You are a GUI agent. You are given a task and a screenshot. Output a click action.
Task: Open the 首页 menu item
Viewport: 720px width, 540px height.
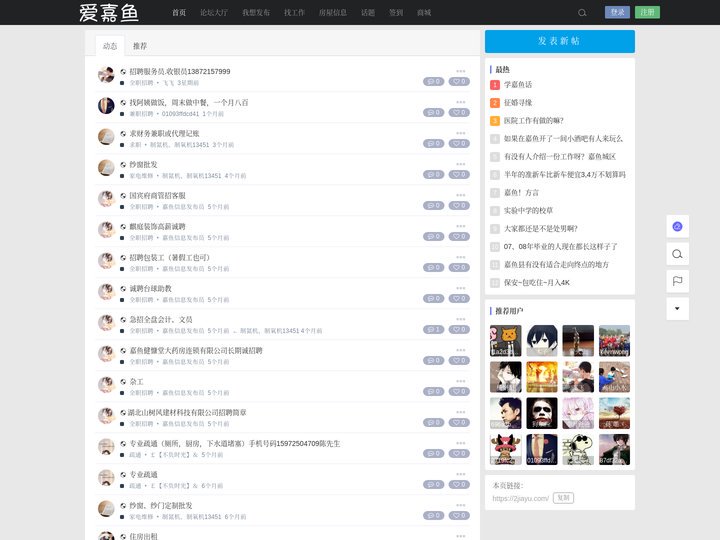(179, 13)
